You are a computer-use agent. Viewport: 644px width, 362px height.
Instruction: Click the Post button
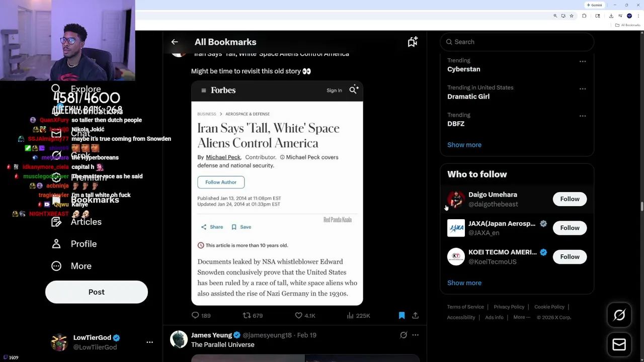pyautogui.click(x=97, y=292)
